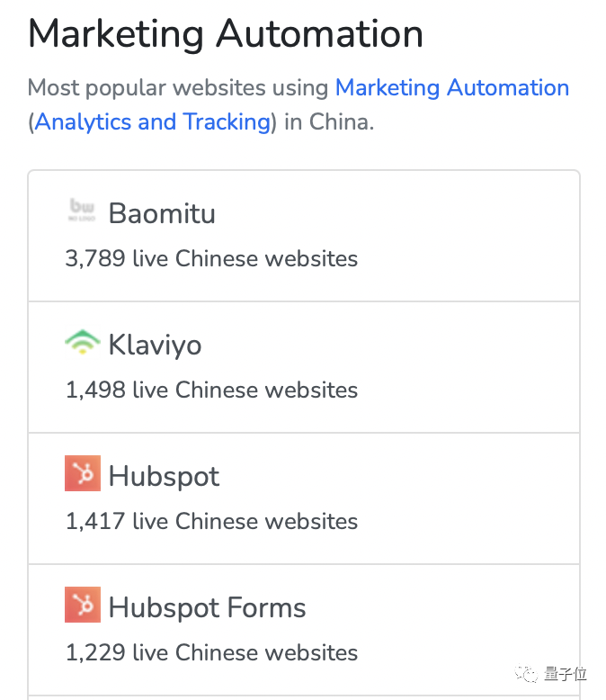Click the 量子位 watermark text

[566, 674]
